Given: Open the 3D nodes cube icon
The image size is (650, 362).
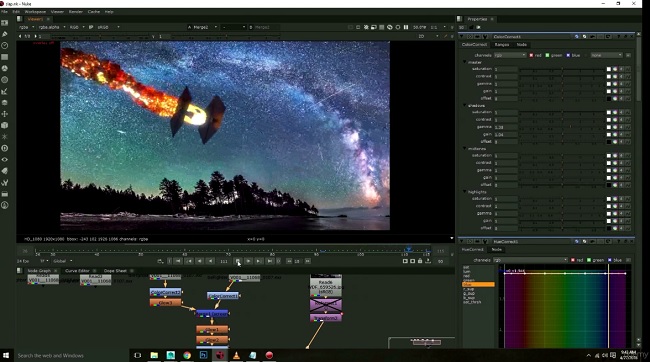Looking at the screenshot, I should [5, 125].
